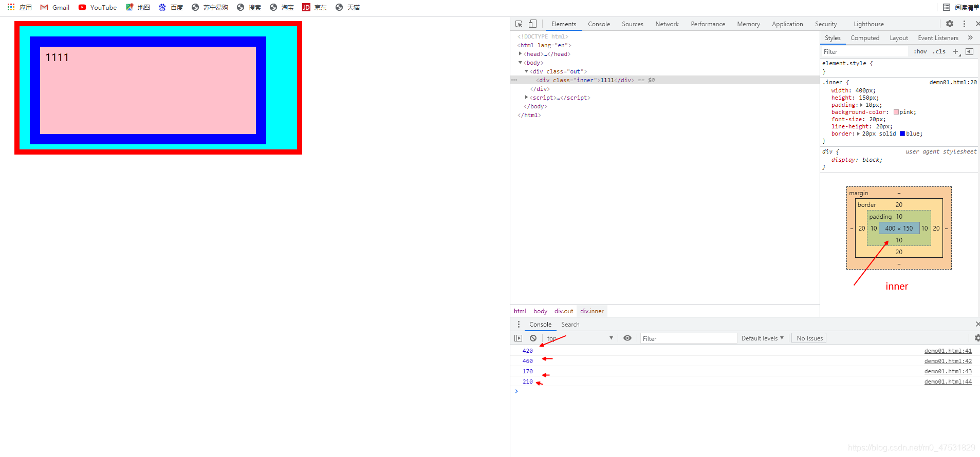The image size is (980, 457).
Task: Open the 百度 bookmark
Action: click(171, 7)
